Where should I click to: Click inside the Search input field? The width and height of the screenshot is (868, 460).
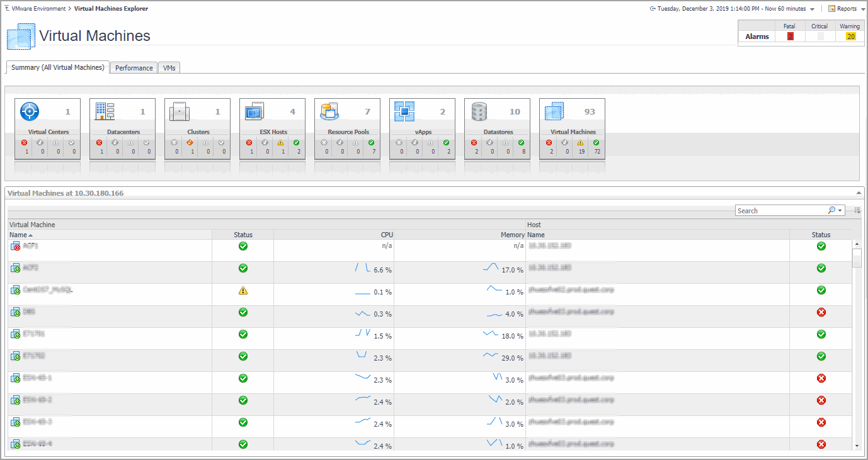point(781,210)
